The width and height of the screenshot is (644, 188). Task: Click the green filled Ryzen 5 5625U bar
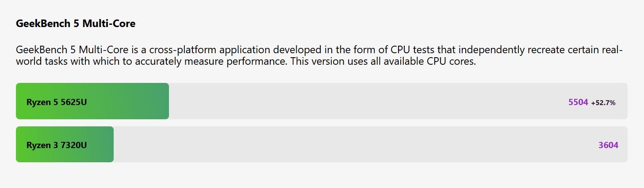92,101
